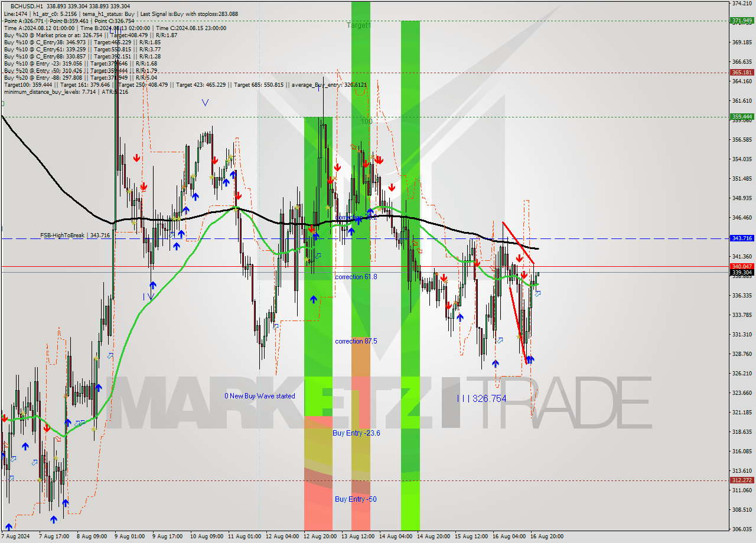Select the green 359.444 price tag

click(742, 117)
